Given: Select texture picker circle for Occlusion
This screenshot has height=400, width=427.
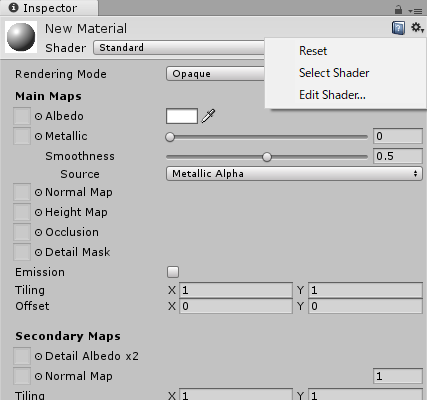Looking at the screenshot, I should click(x=38, y=232).
